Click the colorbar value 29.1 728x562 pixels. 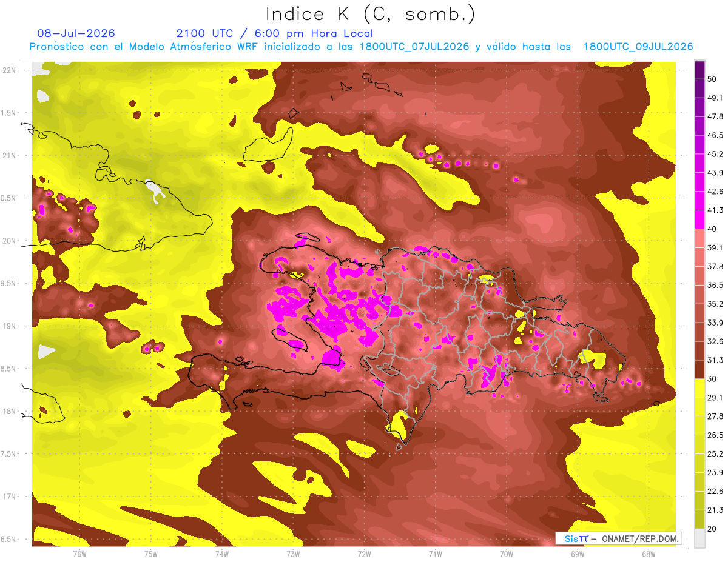715,398
